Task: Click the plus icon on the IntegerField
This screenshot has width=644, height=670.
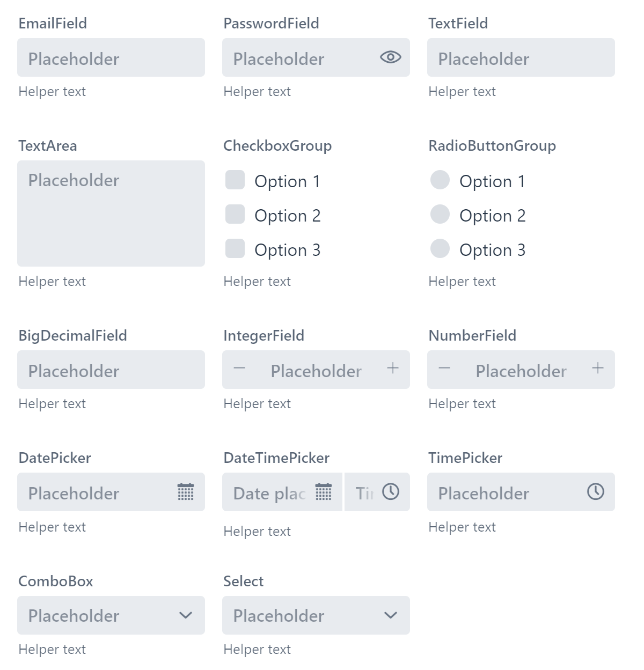Action: [x=392, y=369]
